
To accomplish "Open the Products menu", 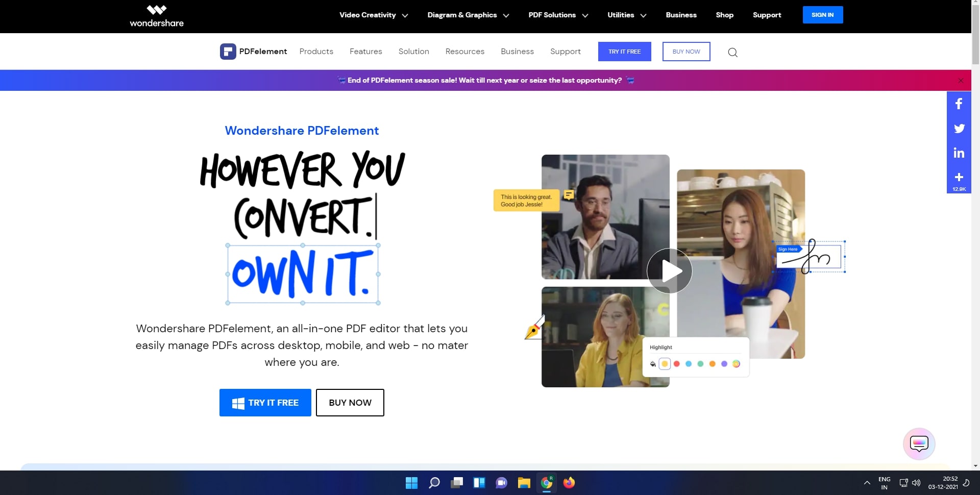I will tap(316, 52).
